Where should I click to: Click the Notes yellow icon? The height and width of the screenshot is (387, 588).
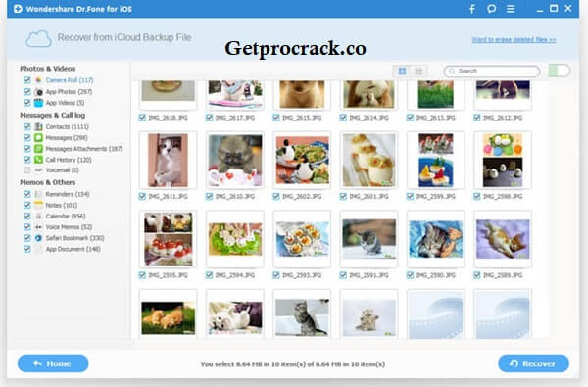(x=38, y=205)
